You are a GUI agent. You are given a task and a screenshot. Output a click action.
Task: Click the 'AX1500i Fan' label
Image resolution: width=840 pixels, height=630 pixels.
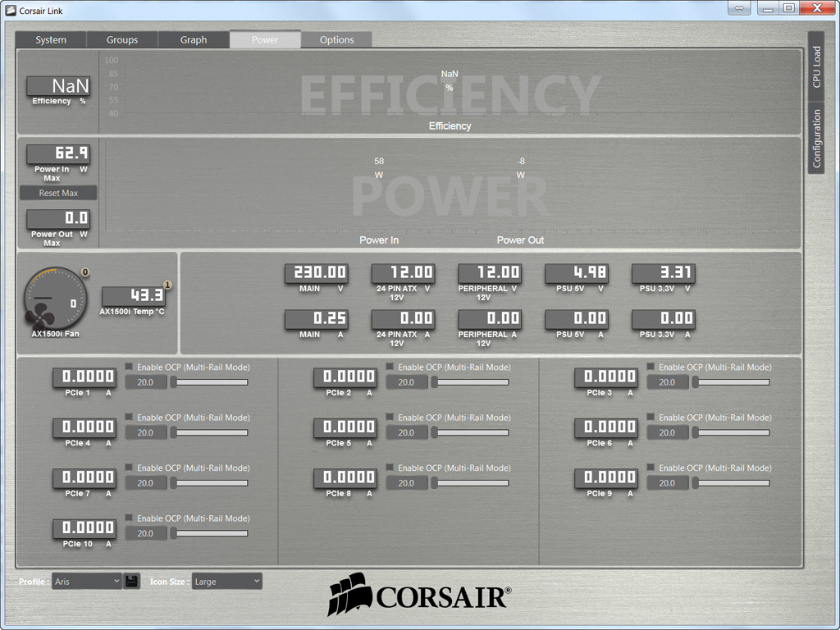(55, 334)
